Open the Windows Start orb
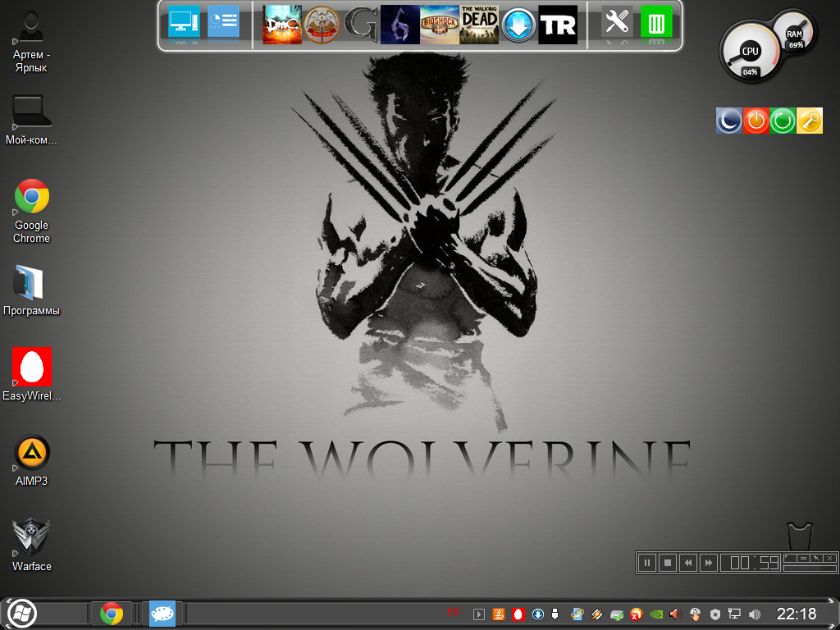This screenshot has width=840, height=630. point(21,614)
